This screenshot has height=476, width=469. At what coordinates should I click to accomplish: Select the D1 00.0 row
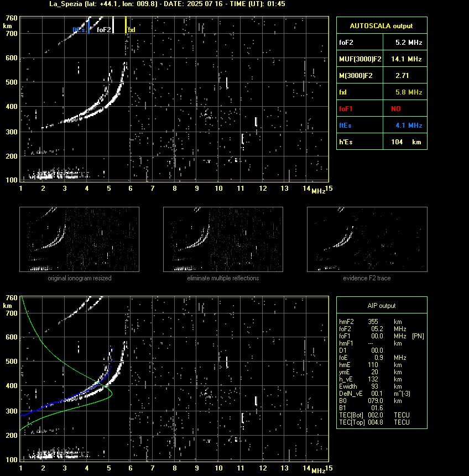click(361, 351)
